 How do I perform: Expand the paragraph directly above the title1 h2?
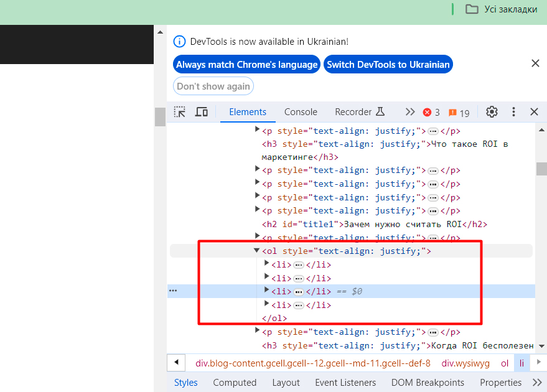tap(257, 209)
